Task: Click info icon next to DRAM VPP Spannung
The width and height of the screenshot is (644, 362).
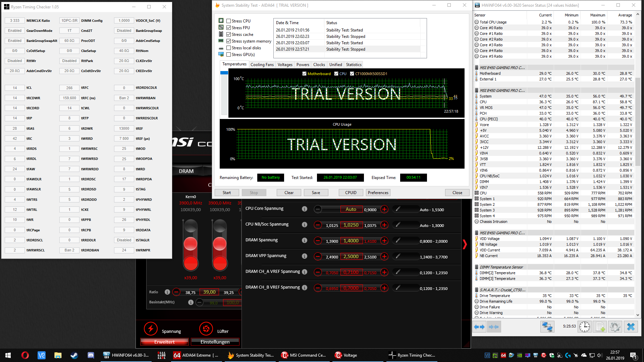Action: click(305, 256)
